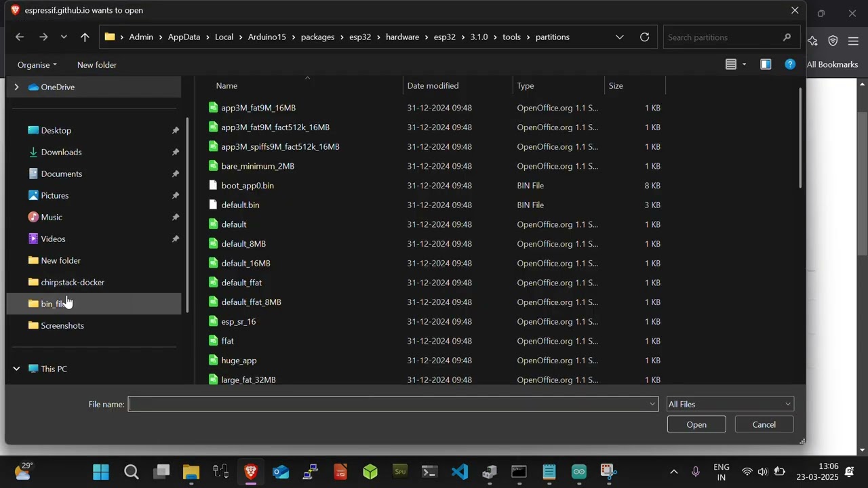Open the chirpstack-docker folder
This screenshot has height=488, width=868.
73,282
